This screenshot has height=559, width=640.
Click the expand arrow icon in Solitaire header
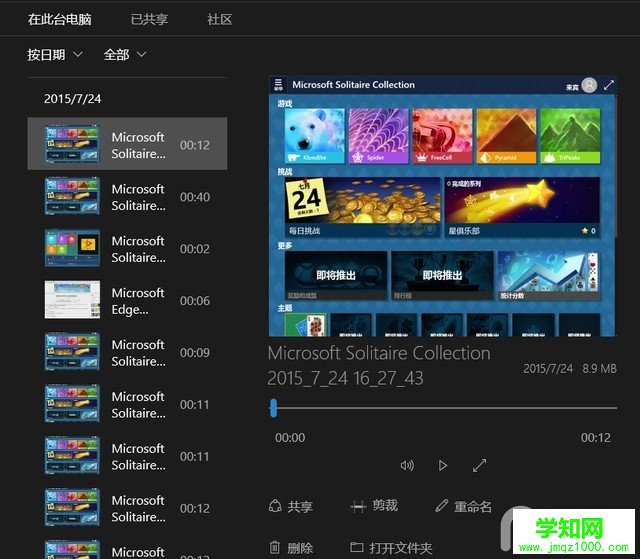[609, 85]
